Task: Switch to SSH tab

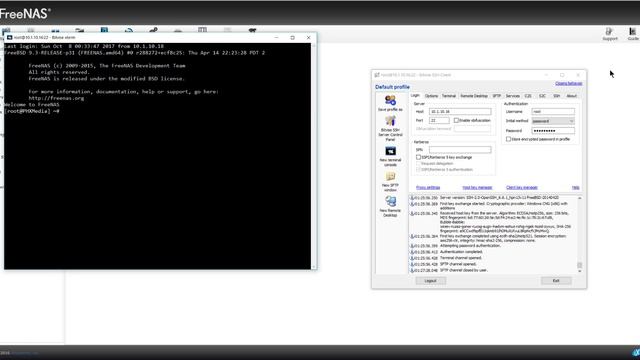Action: [556, 96]
